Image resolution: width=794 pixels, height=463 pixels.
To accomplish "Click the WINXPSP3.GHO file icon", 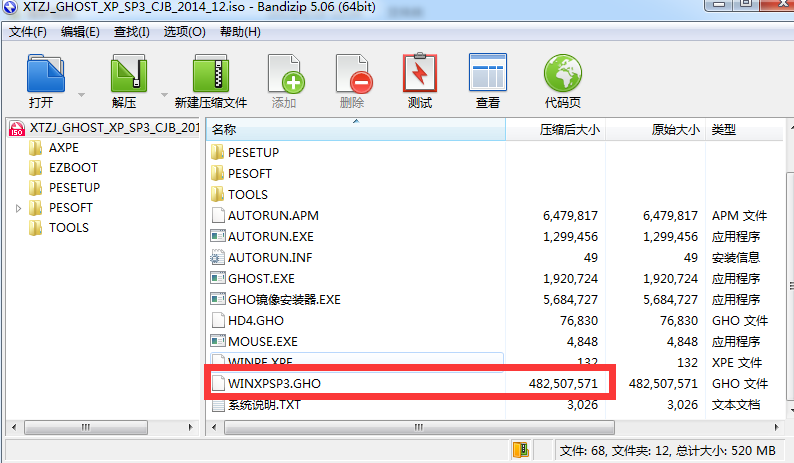I will point(218,383).
